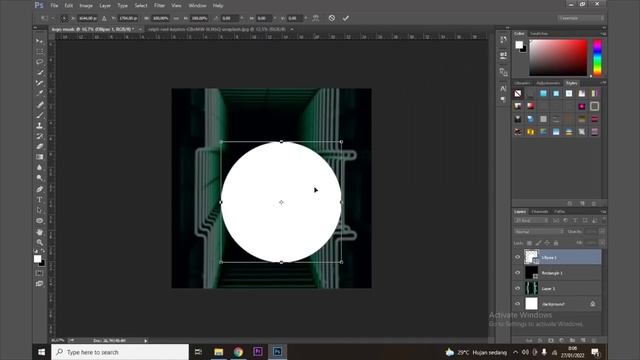Image resolution: width=640 pixels, height=360 pixels.
Task: Select the Eraser tool
Action: [39, 147]
